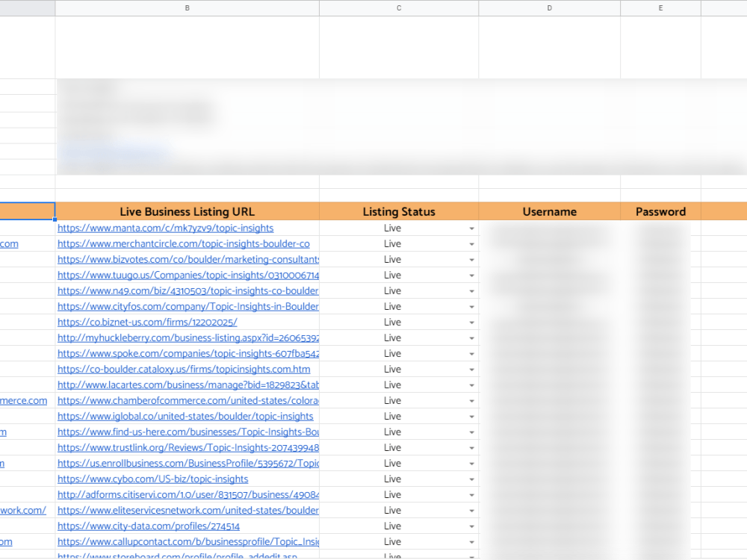Screen dimensions: 747x560
Task: Open the tuugo.us Companies topic-insights link
Action: tap(188, 276)
